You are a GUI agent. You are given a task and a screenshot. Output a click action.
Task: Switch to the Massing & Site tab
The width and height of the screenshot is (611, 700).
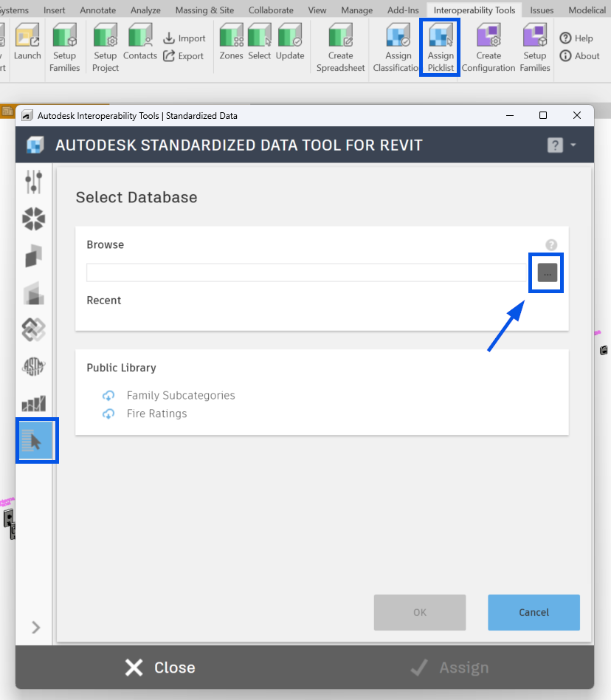point(204,10)
